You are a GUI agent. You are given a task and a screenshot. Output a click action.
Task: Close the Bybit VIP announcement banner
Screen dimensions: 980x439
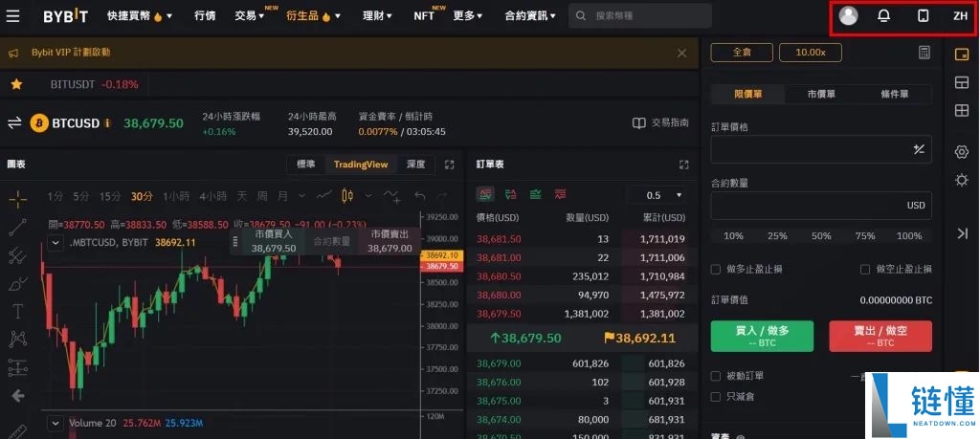tap(681, 53)
